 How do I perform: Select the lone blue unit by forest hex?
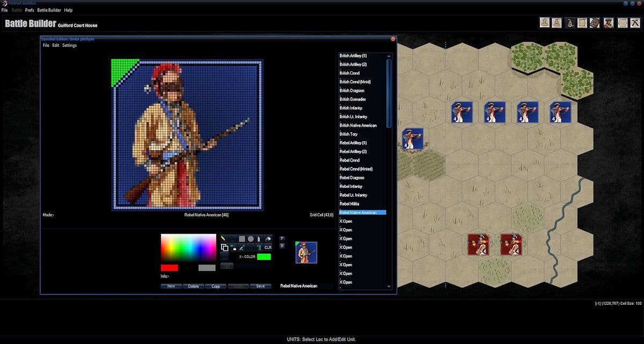coord(413,138)
